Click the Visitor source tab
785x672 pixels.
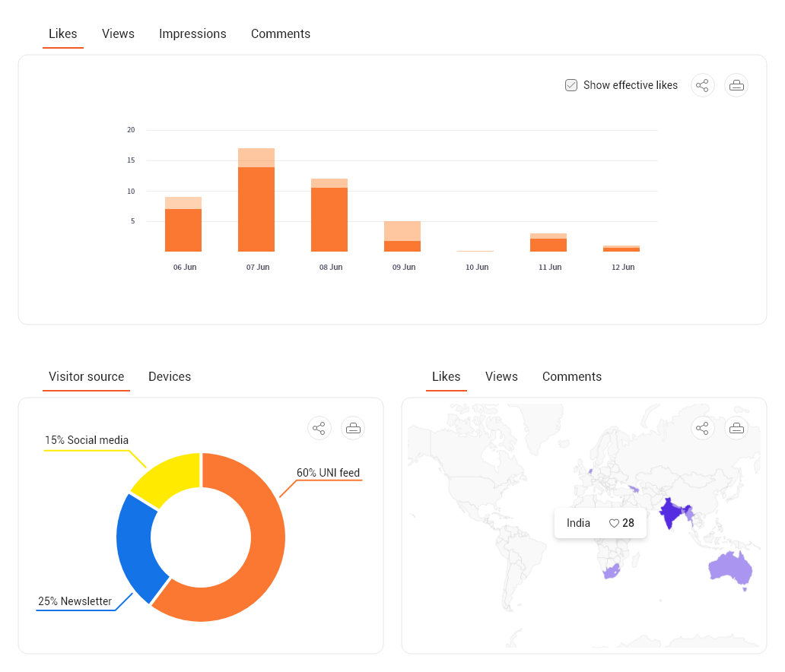click(x=86, y=376)
